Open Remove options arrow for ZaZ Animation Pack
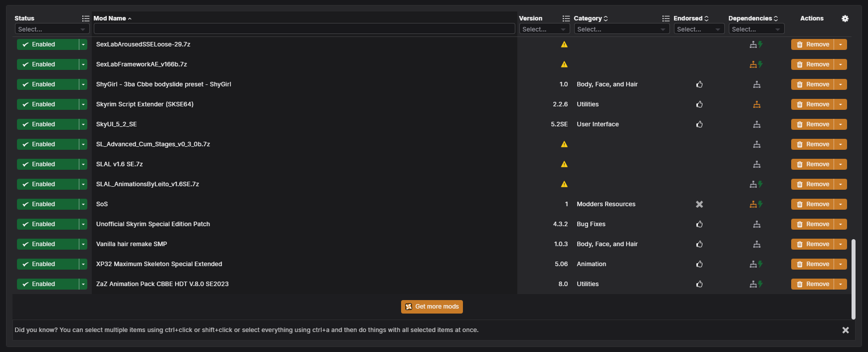Screen dimensions: 868x352 point(841,284)
